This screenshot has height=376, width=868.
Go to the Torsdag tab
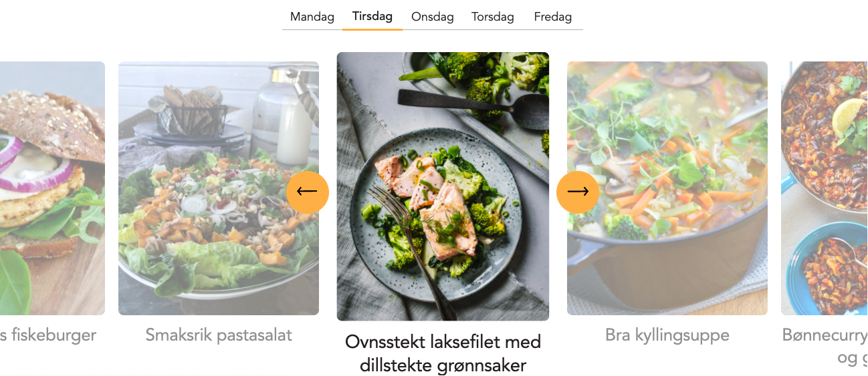coord(493,17)
